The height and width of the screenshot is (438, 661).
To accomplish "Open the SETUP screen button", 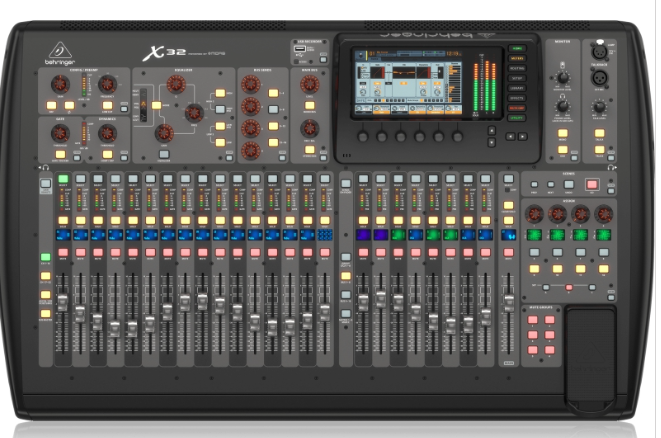I will [x=516, y=78].
